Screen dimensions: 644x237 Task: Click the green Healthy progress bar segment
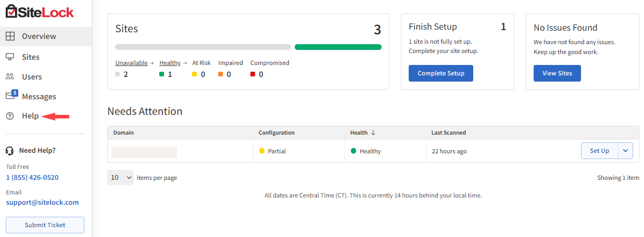338,47
